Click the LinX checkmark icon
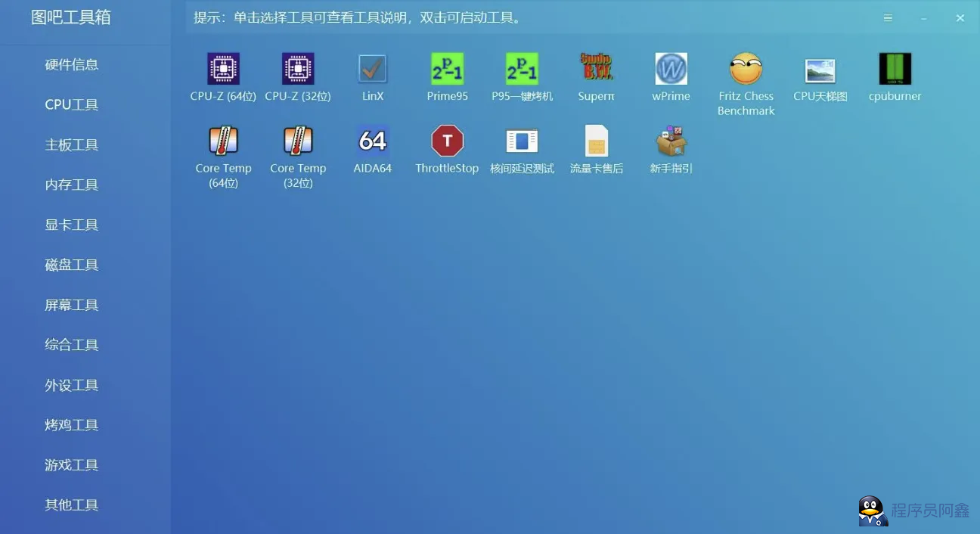 pos(373,69)
